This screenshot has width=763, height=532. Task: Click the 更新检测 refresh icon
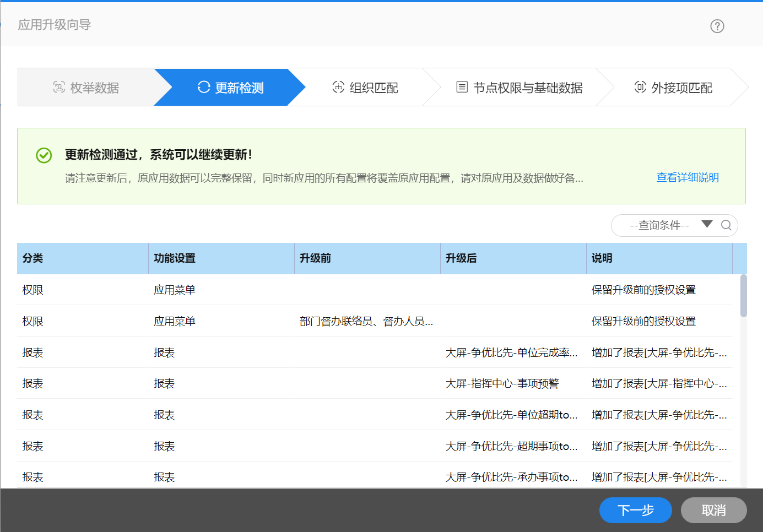click(x=204, y=87)
